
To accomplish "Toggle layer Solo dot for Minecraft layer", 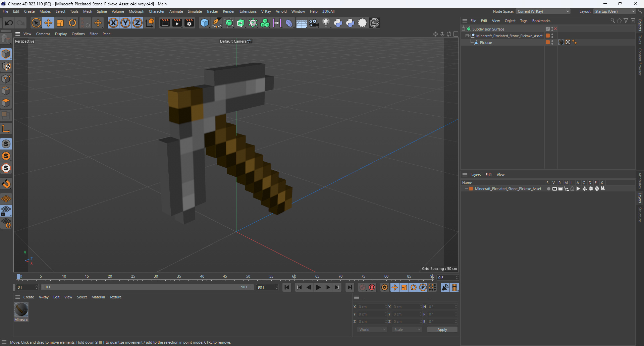I will 548,189.
